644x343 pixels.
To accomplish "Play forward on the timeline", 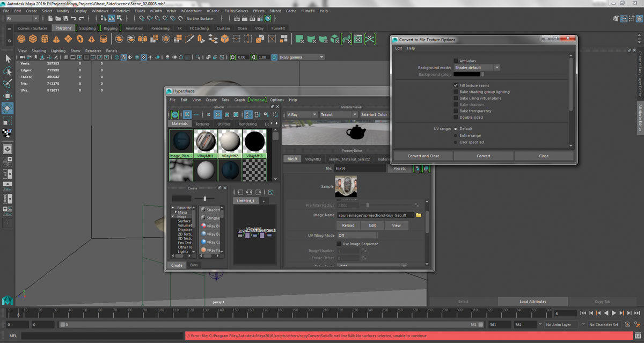I will [x=614, y=313].
